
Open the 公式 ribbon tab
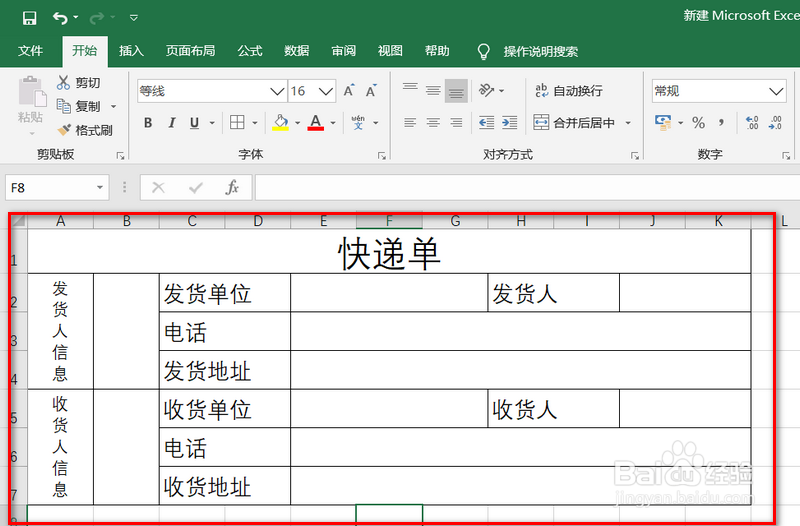(x=249, y=51)
